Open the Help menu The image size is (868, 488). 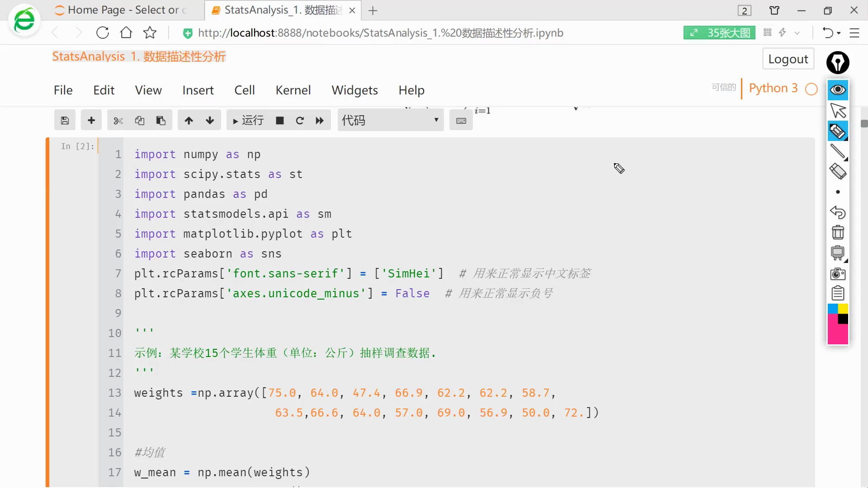click(x=411, y=90)
